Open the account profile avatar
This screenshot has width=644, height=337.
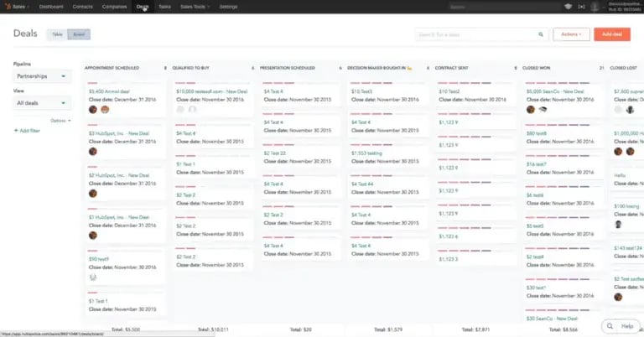(x=595, y=7)
